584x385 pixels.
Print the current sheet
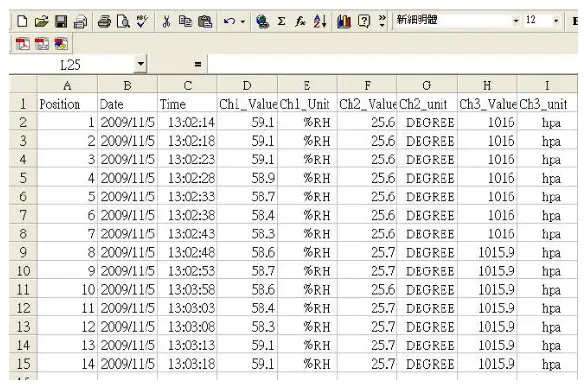[104, 22]
